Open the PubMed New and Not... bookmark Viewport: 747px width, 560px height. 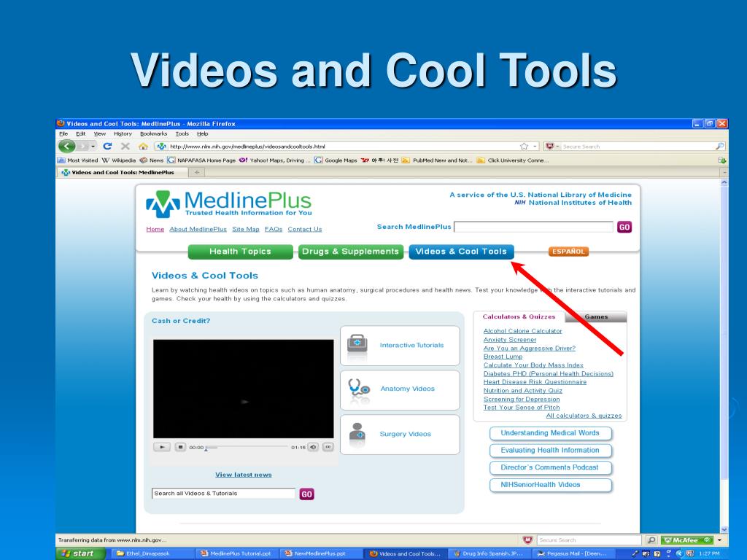click(x=437, y=160)
